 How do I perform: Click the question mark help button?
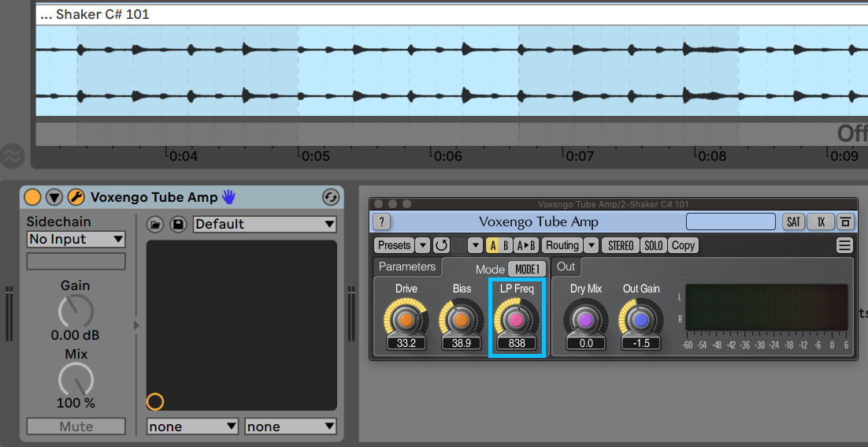pyautogui.click(x=381, y=222)
